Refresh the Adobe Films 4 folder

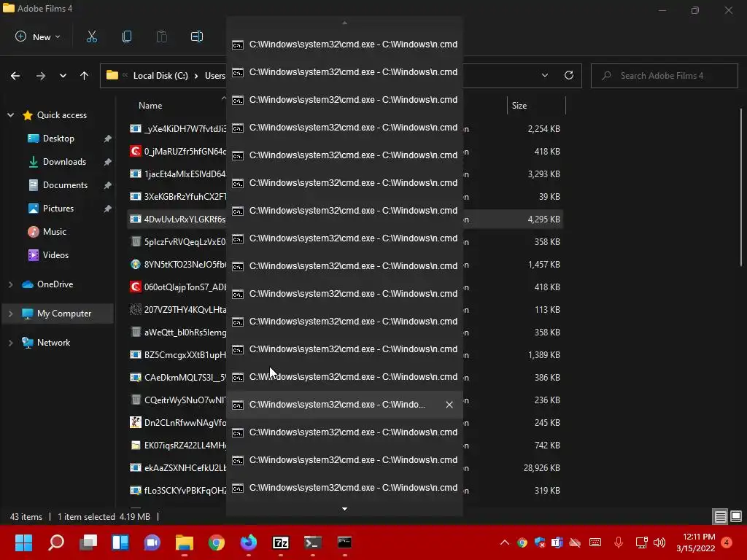click(x=569, y=75)
